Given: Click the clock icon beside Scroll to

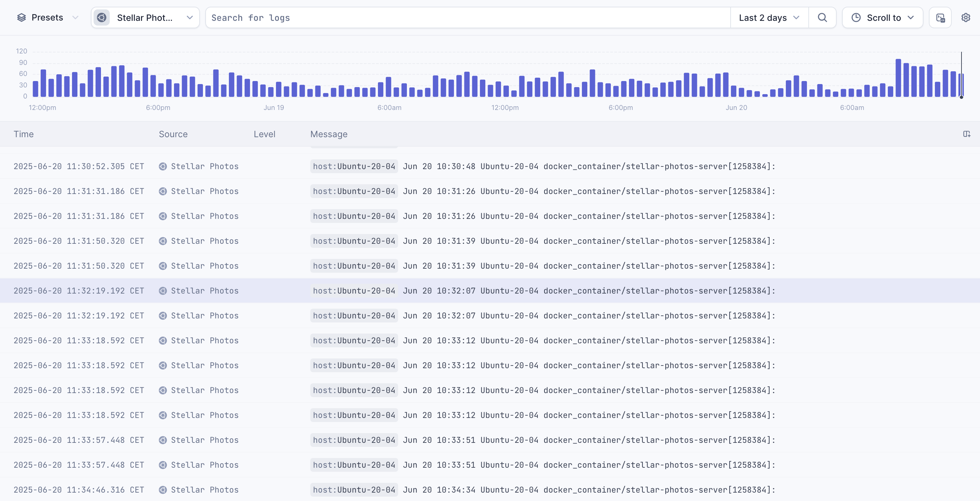Looking at the screenshot, I should click(856, 17).
